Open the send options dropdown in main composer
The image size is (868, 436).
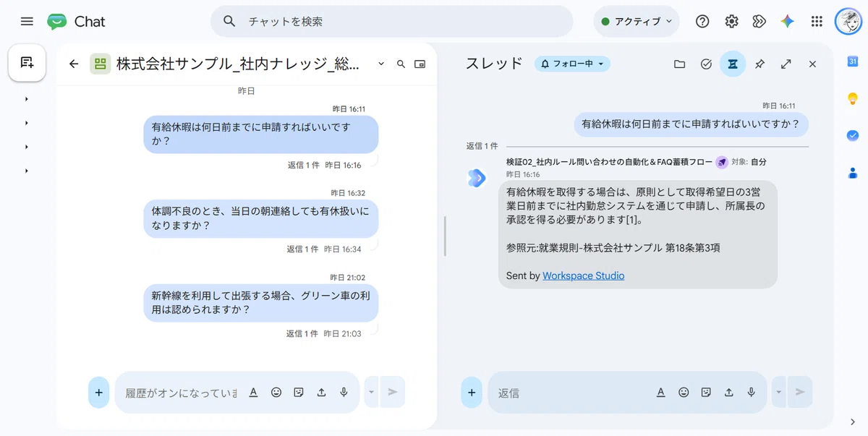372,392
